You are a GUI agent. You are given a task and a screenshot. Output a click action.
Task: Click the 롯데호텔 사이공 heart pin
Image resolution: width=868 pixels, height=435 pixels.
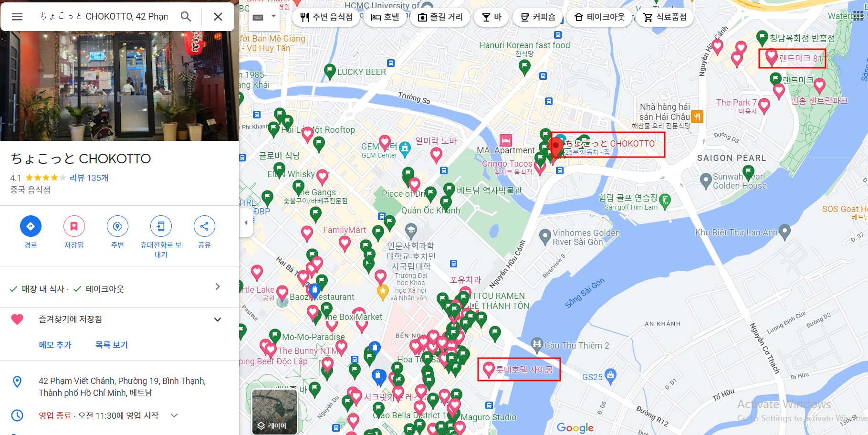[489, 370]
